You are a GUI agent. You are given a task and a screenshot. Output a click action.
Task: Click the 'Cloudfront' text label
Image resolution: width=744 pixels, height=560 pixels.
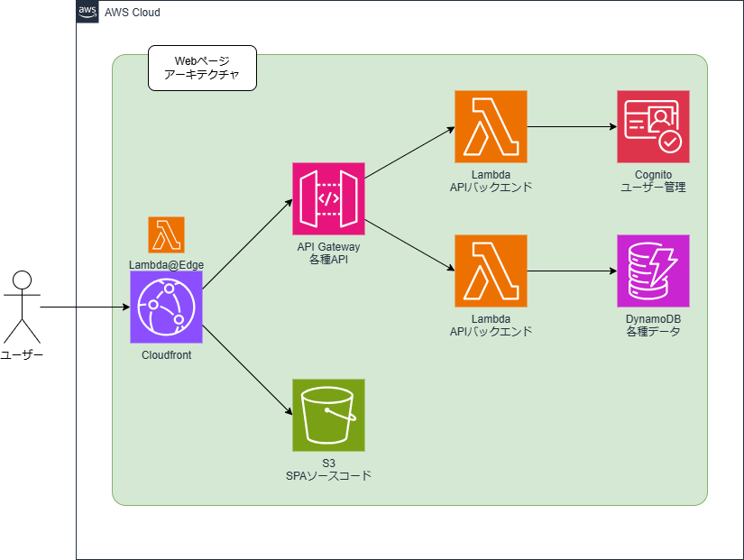point(166,355)
